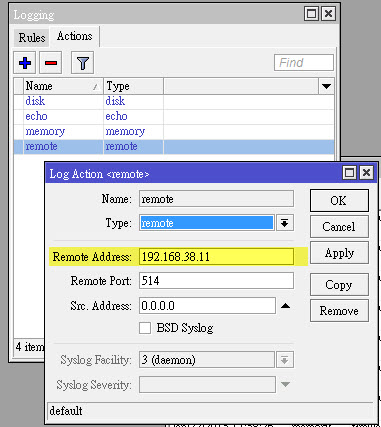Viewport: 381px width, 427px height.
Task: Close the Log Action remote dialog
Action: (x=366, y=173)
